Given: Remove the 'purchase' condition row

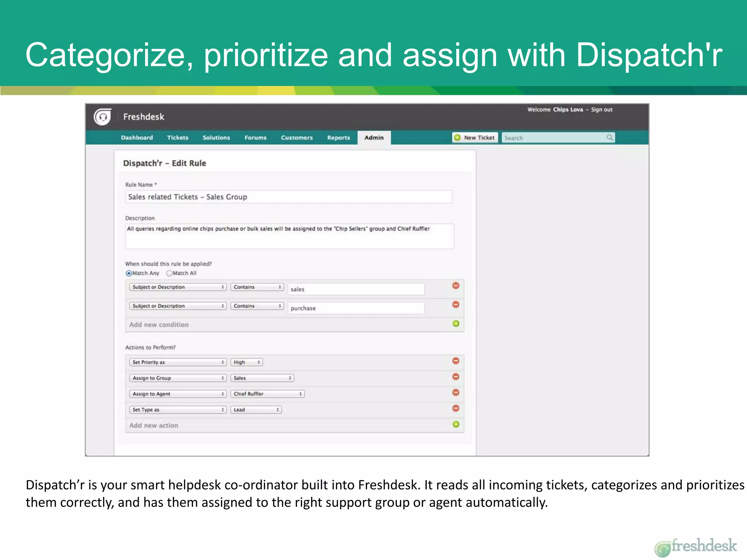Looking at the screenshot, I should click(x=456, y=304).
